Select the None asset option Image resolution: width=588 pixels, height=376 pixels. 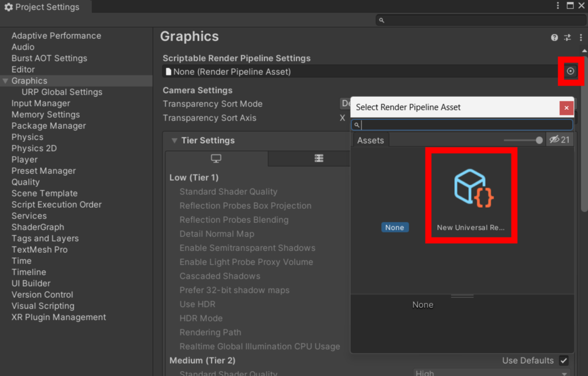point(395,227)
